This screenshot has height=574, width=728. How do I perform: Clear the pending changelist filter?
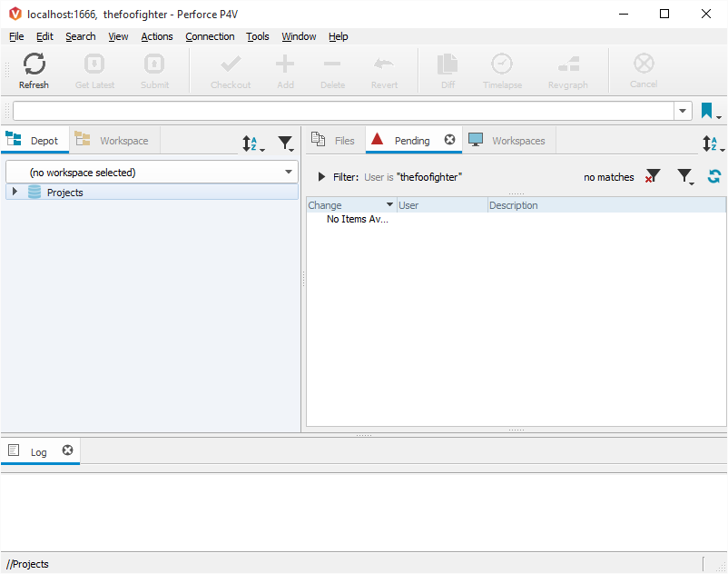[x=653, y=176]
